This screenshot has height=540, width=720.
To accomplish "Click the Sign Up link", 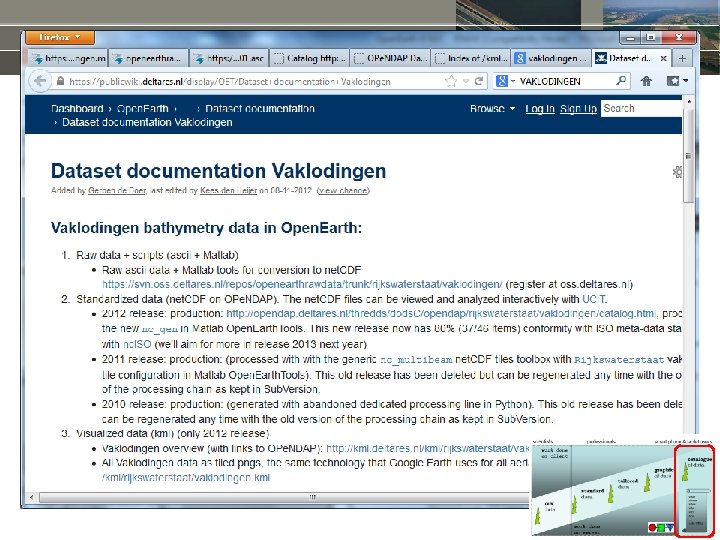I will pos(579,109).
